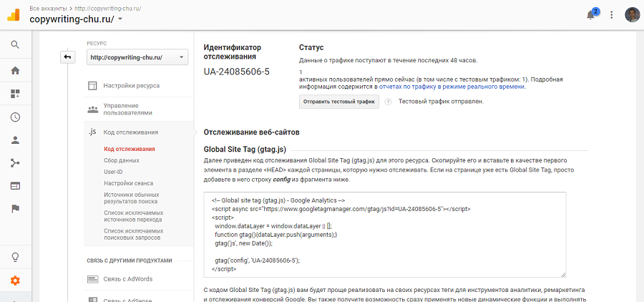
Task: Select Настройки сеанса menu item
Action: point(128,183)
